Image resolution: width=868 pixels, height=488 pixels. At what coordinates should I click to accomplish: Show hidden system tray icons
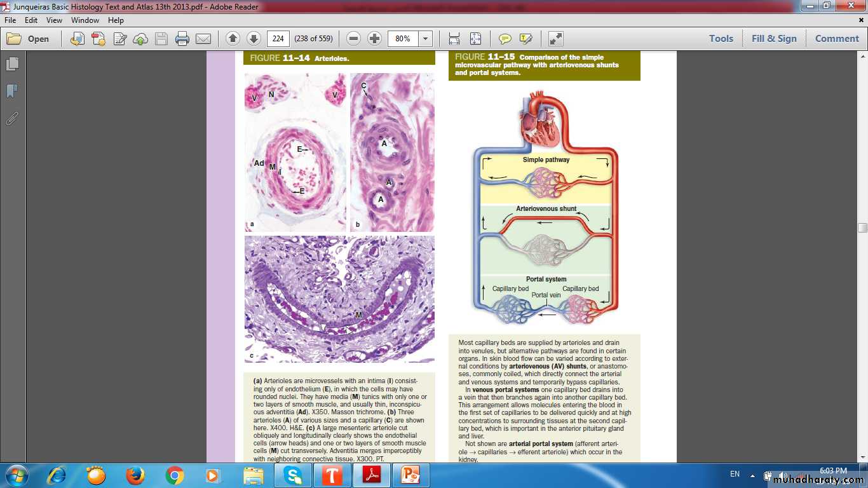752,475
